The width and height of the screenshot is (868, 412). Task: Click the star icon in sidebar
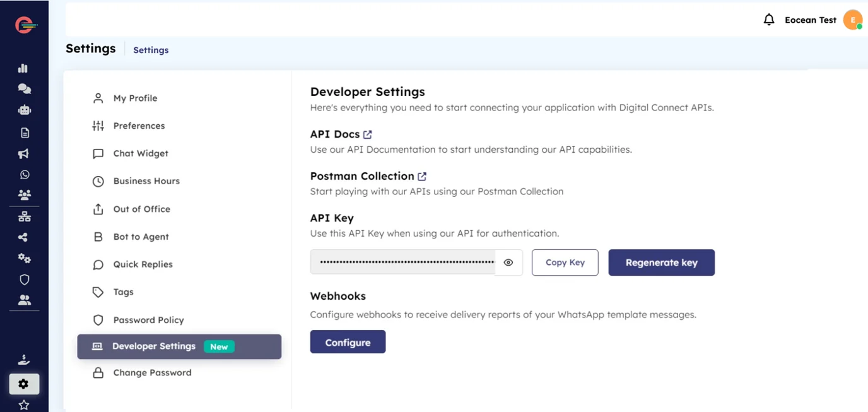click(x=24, y=404)
